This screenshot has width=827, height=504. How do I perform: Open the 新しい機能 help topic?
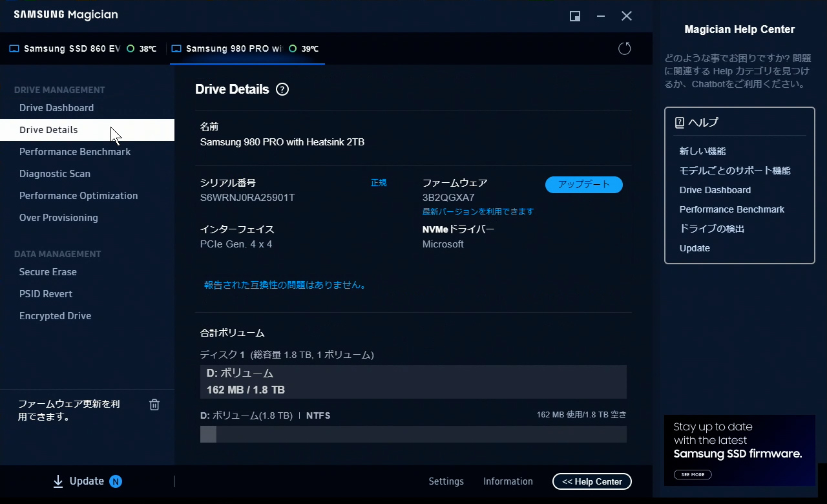coord(703,151)
